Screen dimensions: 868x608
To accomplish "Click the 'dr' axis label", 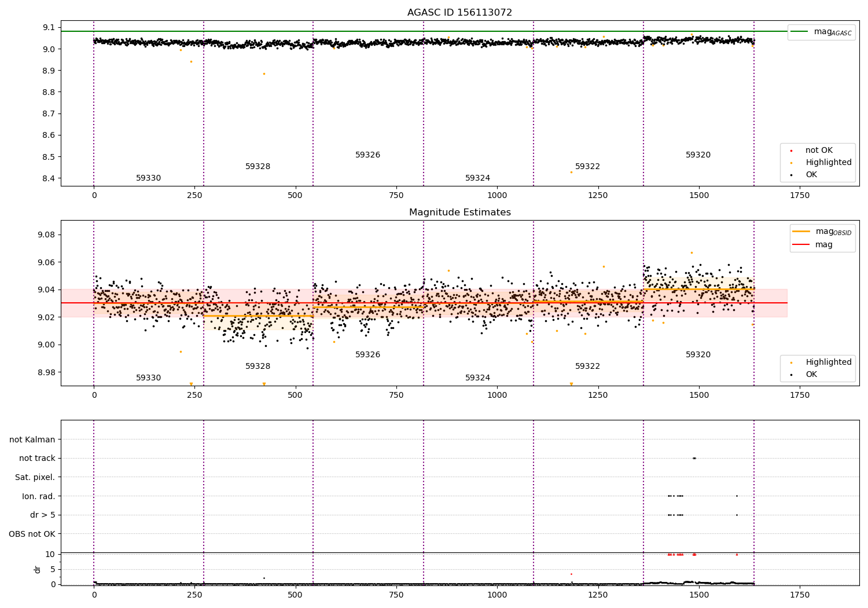I will point(38,569).
